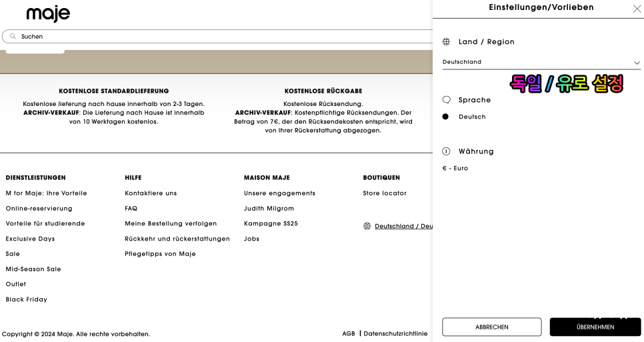Viewport: 644px width, 342px height.
Task: Go to Exclusive Days
Action: (x=30, y=239)
